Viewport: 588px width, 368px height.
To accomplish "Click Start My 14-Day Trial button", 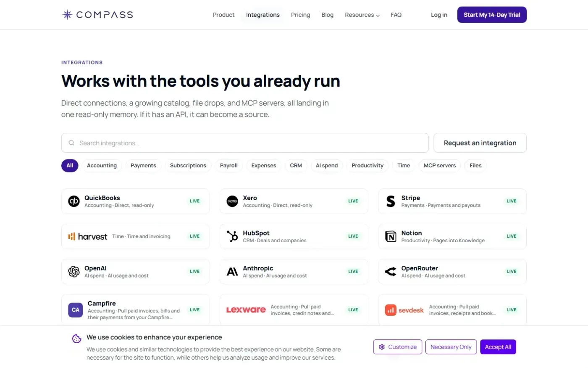I will click(x=492, y=15).
